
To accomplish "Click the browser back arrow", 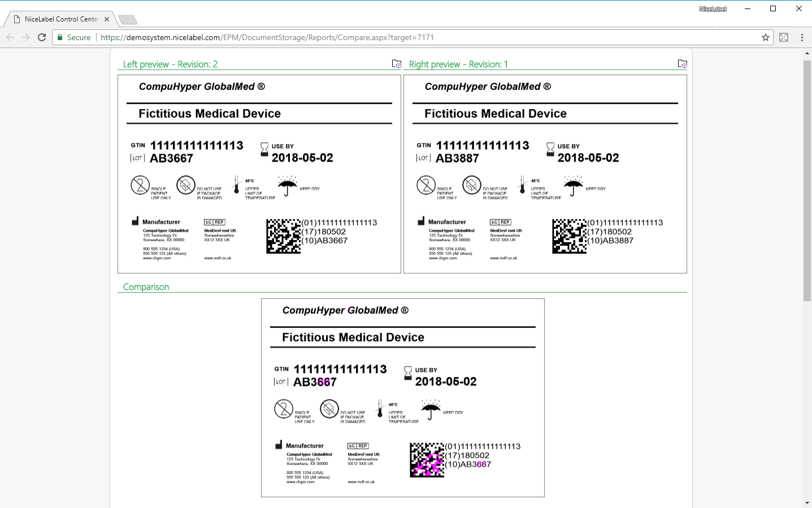I will pos(10,37).
